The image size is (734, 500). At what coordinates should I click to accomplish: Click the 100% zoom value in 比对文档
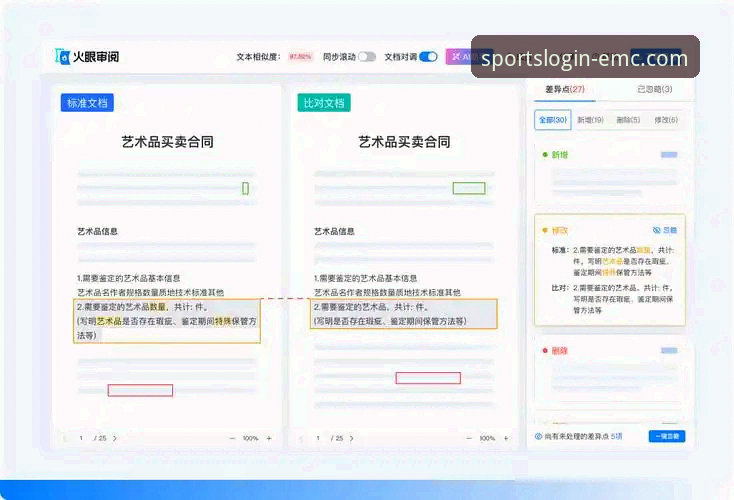click(x=487, y=439)
